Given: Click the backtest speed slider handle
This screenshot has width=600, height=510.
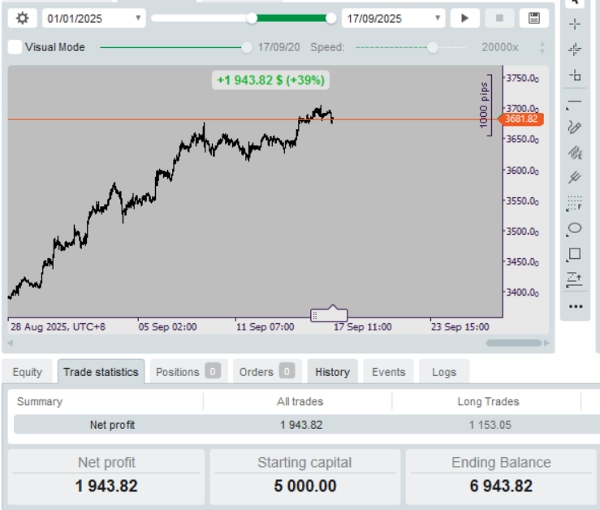Looking at the screenshot, I should point(432,47).
